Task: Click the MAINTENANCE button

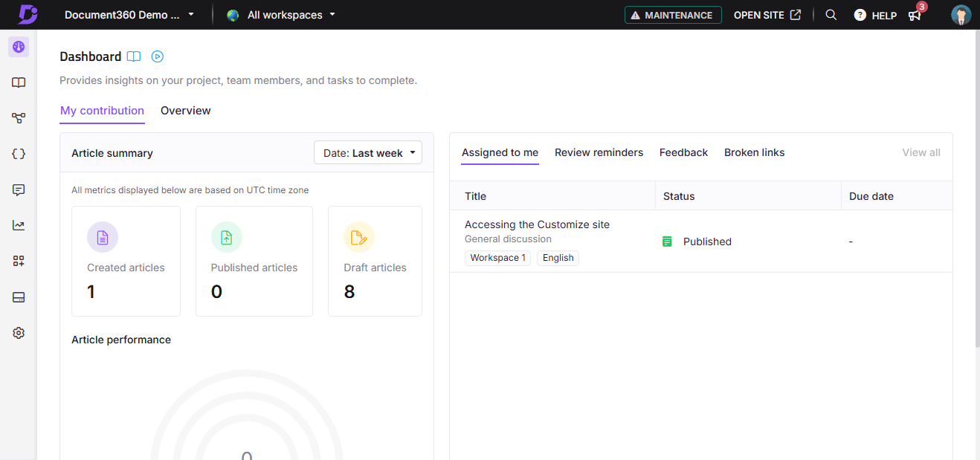Action: (673, 14)
